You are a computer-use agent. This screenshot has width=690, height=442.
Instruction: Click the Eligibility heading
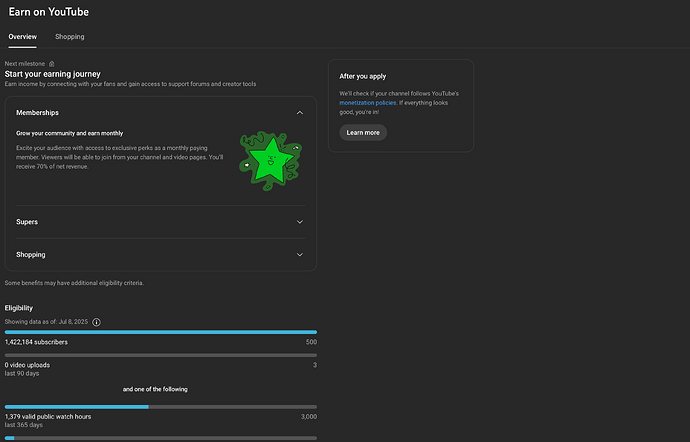click(x=19, y=308)
